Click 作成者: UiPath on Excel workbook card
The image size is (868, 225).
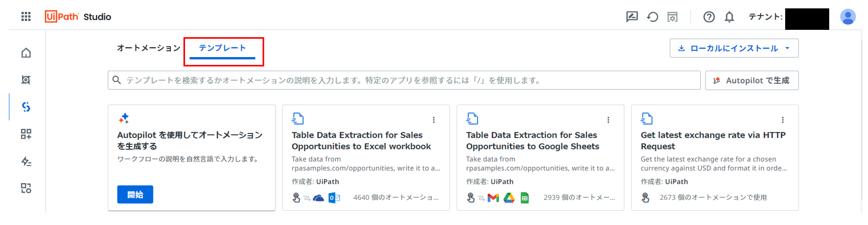[316, 182]
